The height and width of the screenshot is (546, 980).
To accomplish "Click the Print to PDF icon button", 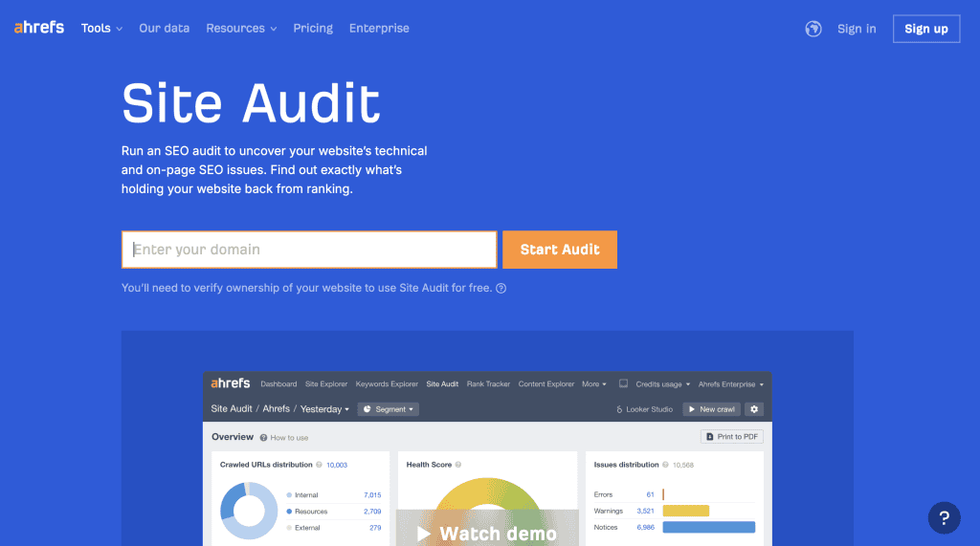I will point(731,437).
